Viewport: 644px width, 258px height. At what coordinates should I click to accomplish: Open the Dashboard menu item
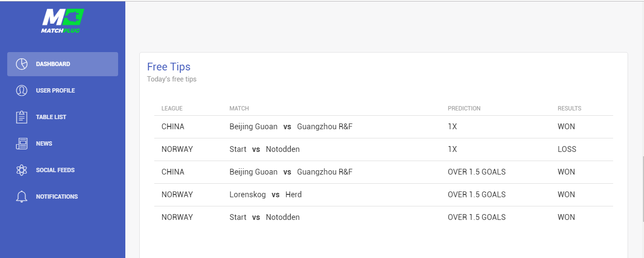[53, 64]
